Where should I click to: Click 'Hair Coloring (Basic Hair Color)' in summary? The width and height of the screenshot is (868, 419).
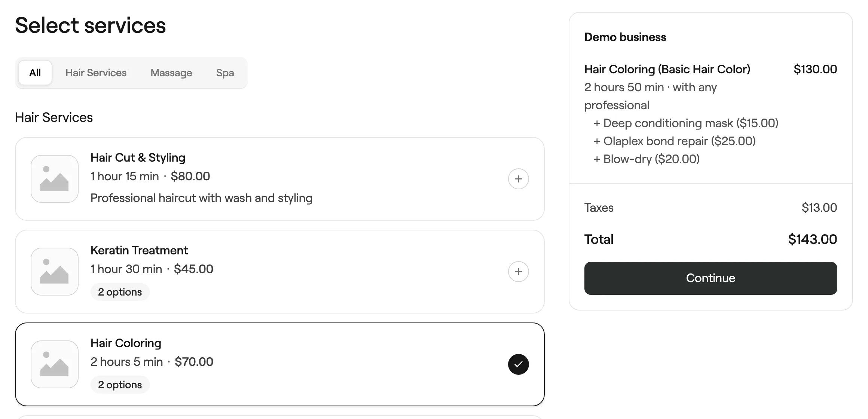667,69
